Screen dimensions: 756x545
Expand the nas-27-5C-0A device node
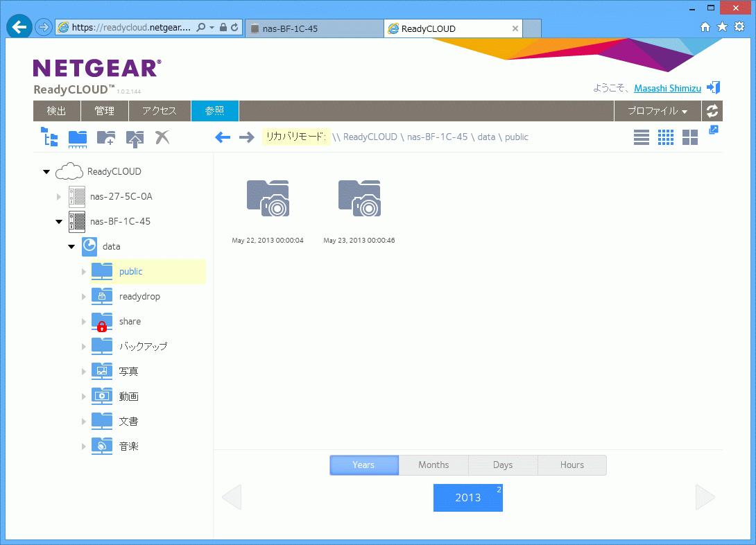coord(59,197)
